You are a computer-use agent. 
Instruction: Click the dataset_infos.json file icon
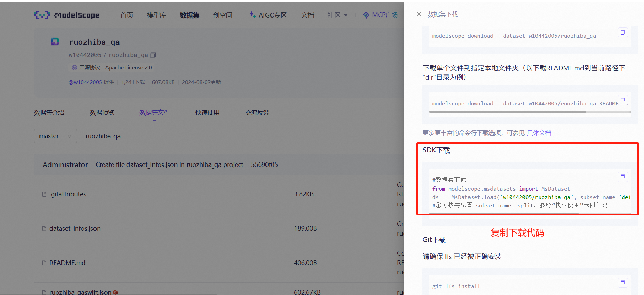click(x=44, y=229)
